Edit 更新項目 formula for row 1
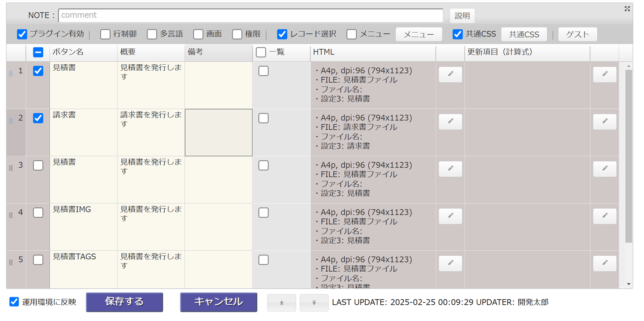This screenshot has width=644, height=321. tap(605, 75)
